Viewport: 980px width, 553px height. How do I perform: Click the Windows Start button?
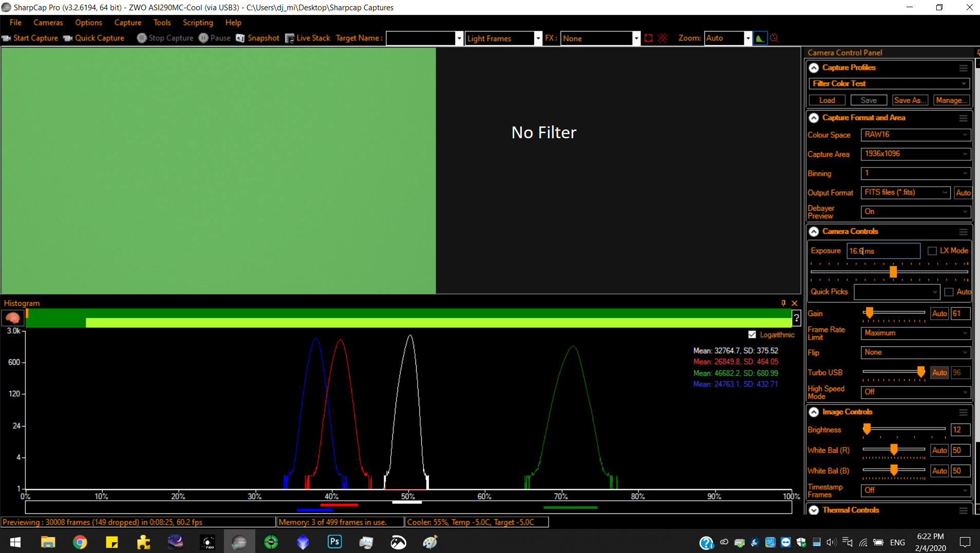point(15,542)
